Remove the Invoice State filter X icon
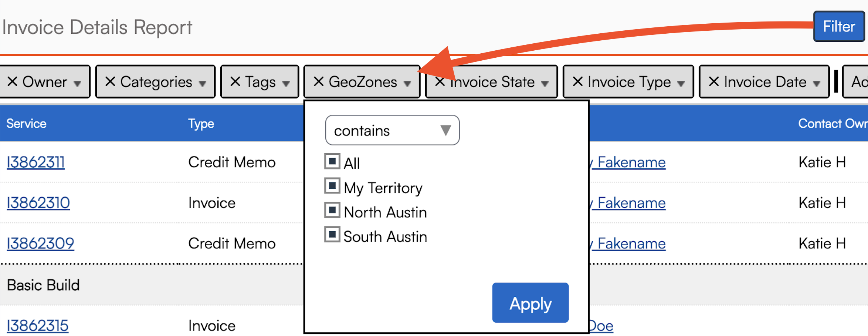Image resolution: width=868 pixels, height=336 pixels. click(439, 81)
